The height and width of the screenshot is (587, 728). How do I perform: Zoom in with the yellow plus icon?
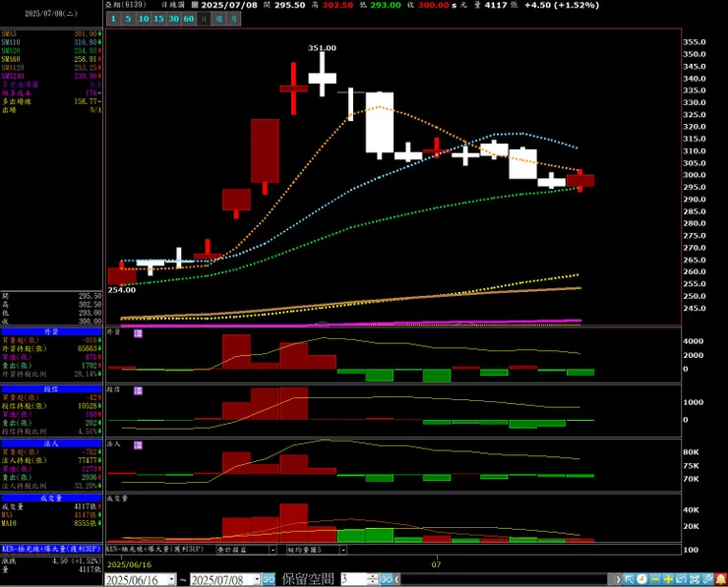coord(668,579)
